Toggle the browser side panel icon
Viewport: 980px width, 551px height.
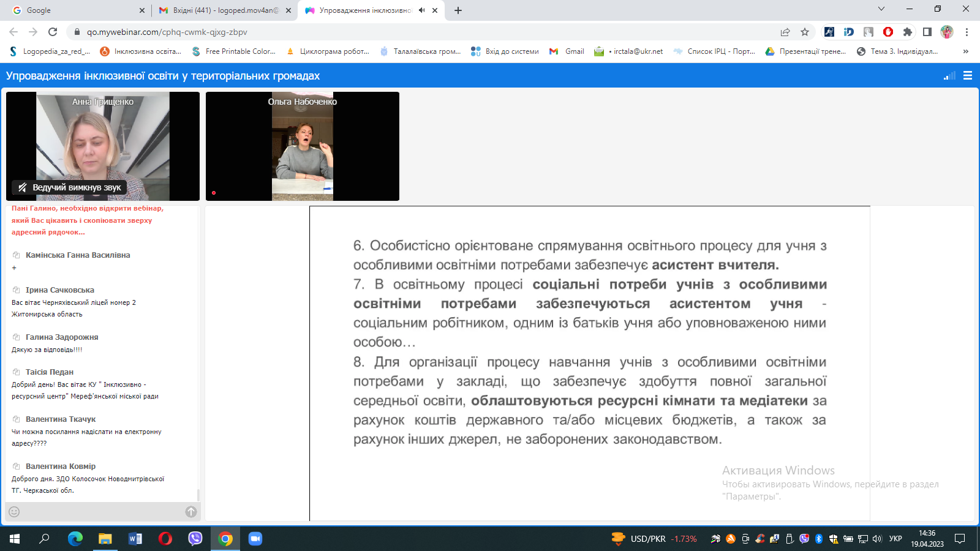pyautogui.click(x=927, y=32)
